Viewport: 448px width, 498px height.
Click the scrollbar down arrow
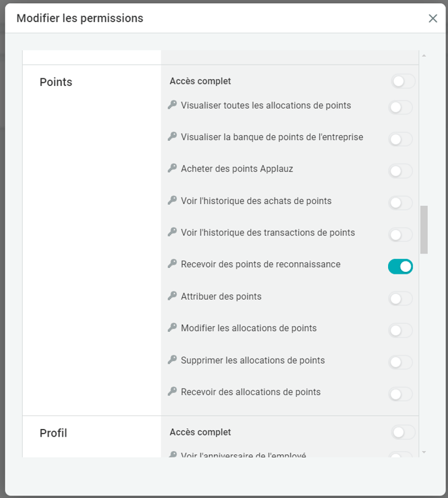point(424,452)
